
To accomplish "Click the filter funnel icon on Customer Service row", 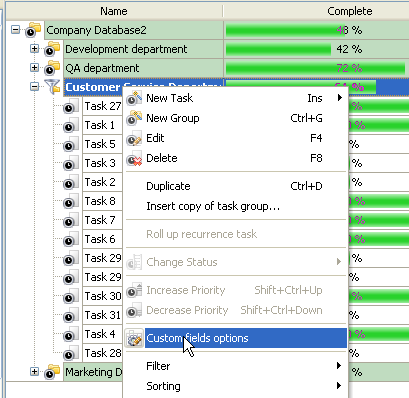I will [x=52, y=87].
